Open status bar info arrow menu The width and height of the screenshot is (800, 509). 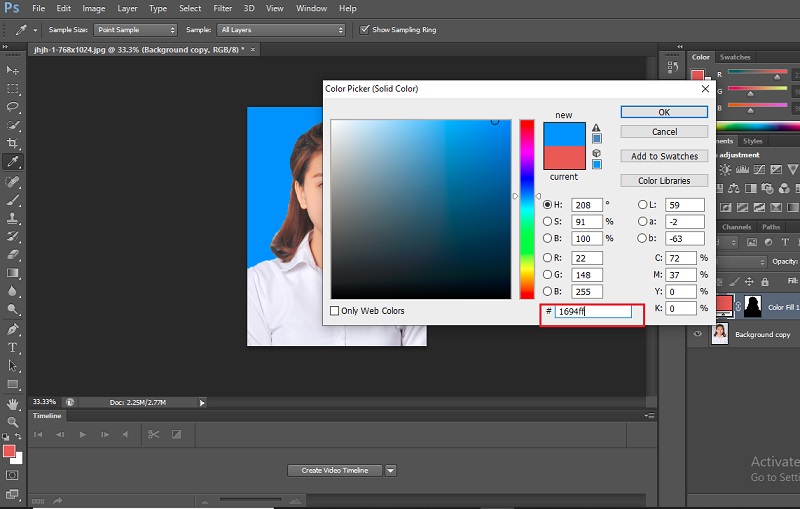click(202, 403)
